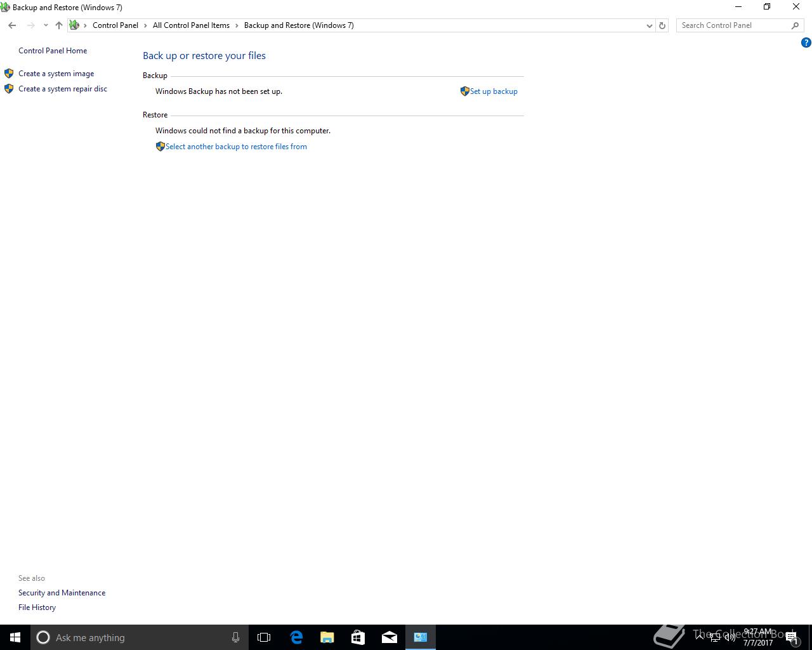Click Create a system image
The height and width of the screenshot is (650, 812).
[56, 74]
